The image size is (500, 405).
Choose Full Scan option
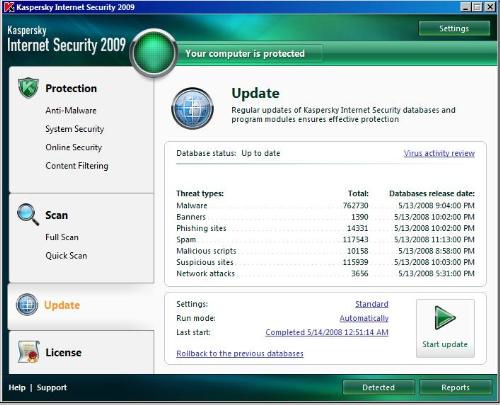click(x=62, y=237)
